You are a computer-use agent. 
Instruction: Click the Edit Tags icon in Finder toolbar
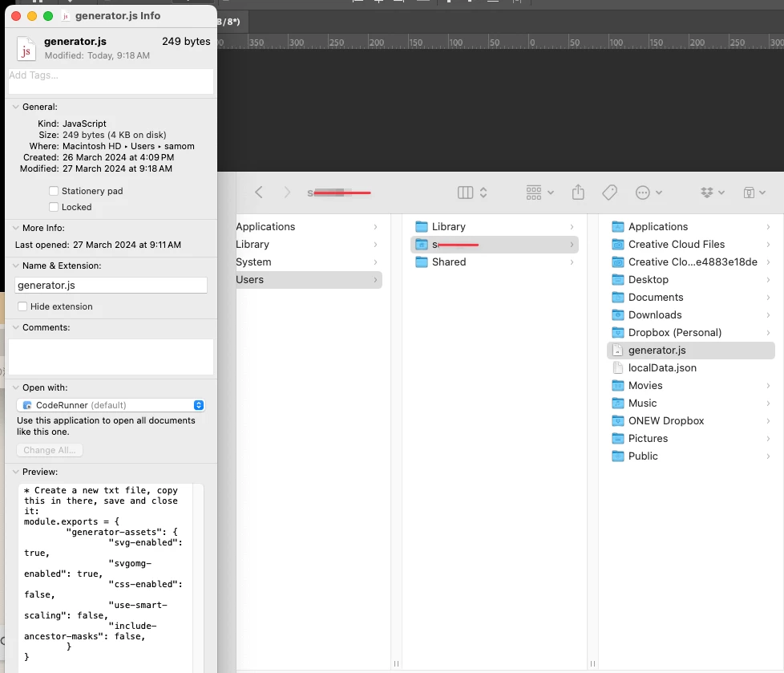[609, 193]
